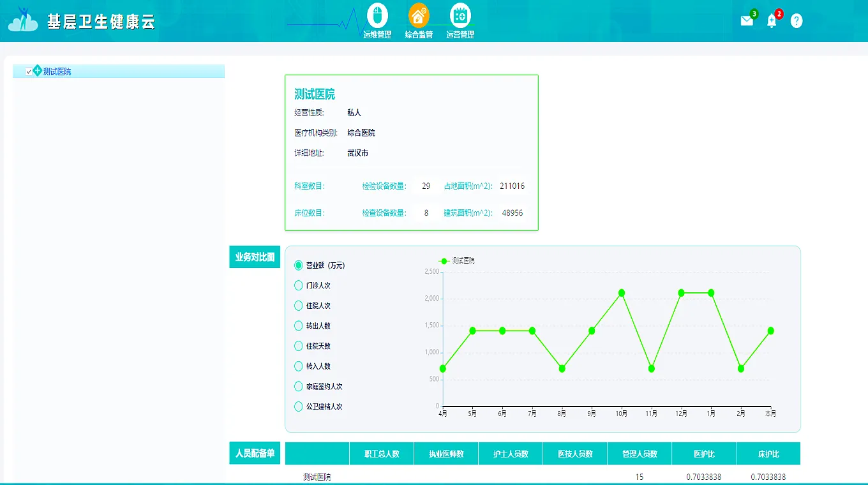Click the 医技人员数 column header

(575, 454)
